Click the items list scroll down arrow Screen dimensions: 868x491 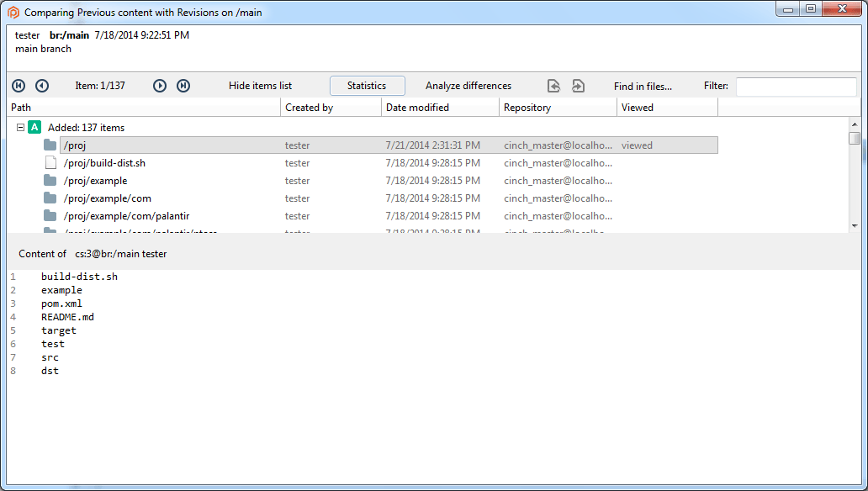click(x=855, y=226)
